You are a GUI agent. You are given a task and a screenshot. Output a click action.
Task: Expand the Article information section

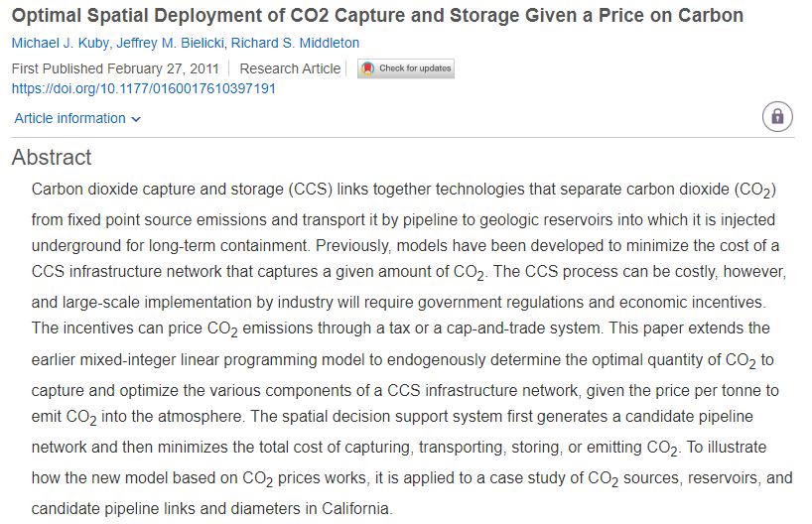[x=77, y=118]
